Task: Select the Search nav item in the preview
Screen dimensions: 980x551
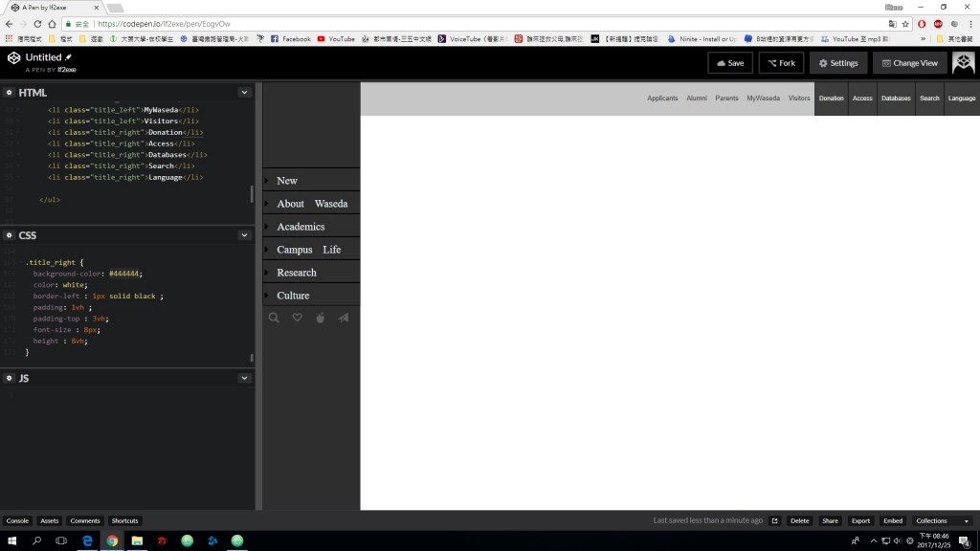Action: pos(929,99)
